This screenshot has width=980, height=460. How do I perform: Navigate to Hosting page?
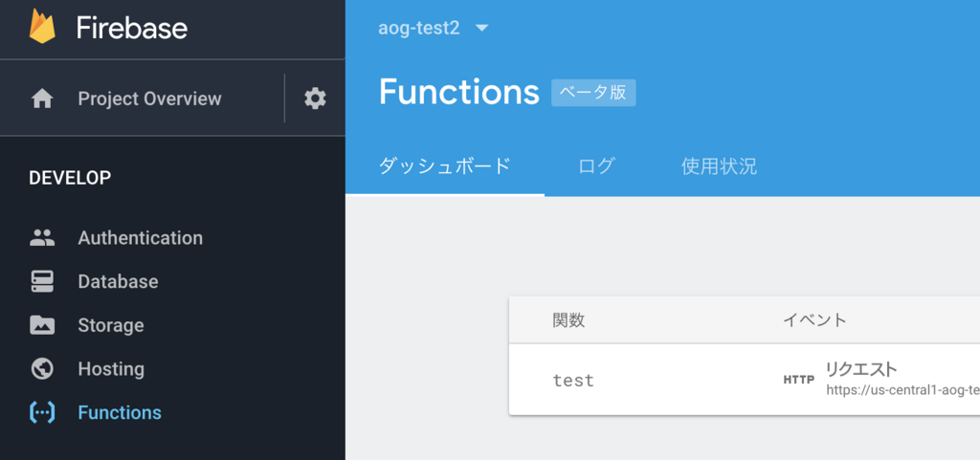pos(111,369)
